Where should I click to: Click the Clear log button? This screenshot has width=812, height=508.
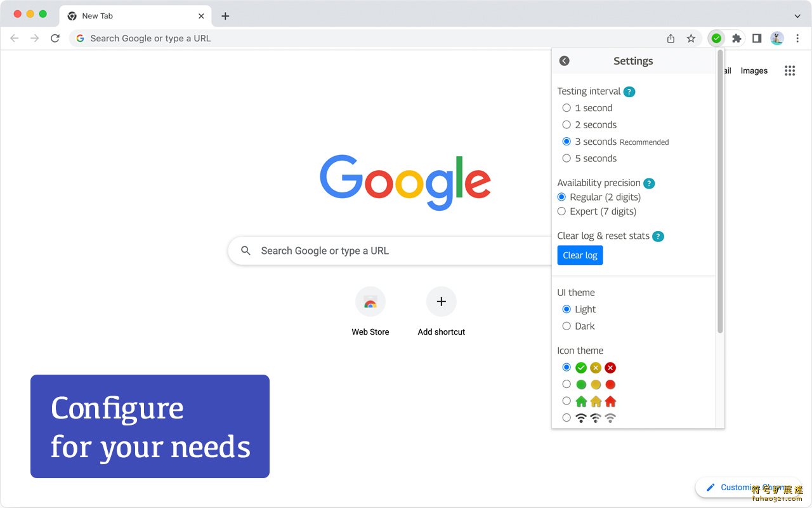point(580,255)
